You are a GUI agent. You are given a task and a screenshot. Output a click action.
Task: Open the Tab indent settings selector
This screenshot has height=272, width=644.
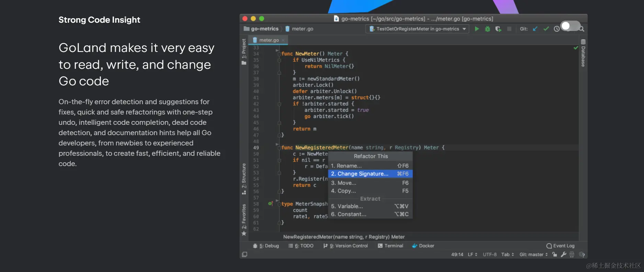click(508, 254)
